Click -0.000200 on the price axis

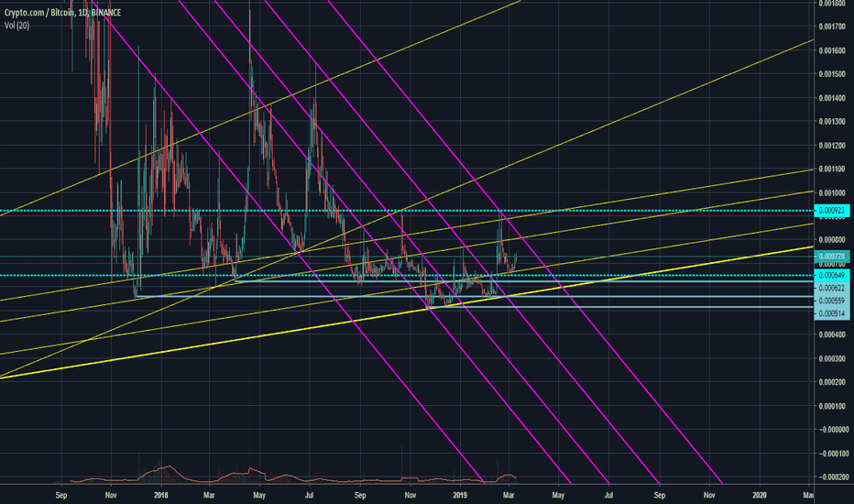pos(832,477)
